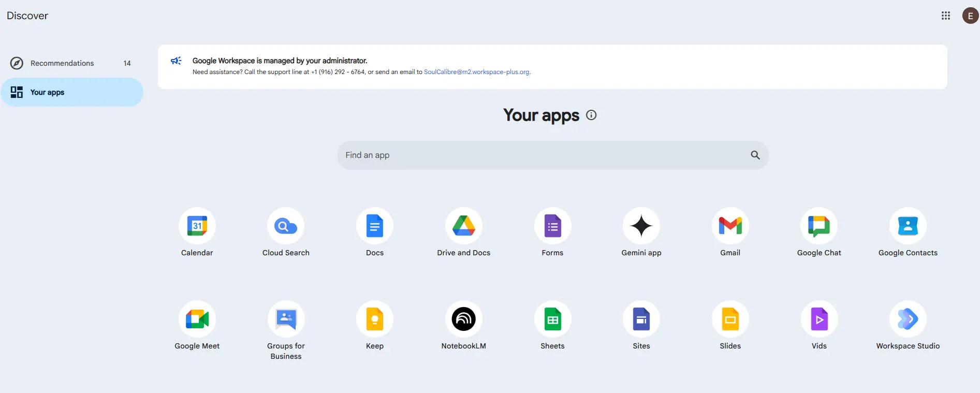Launch the Gmail app icon
Image resolution: width=980 pixels, height=393 pixels.
click(730, 226)
